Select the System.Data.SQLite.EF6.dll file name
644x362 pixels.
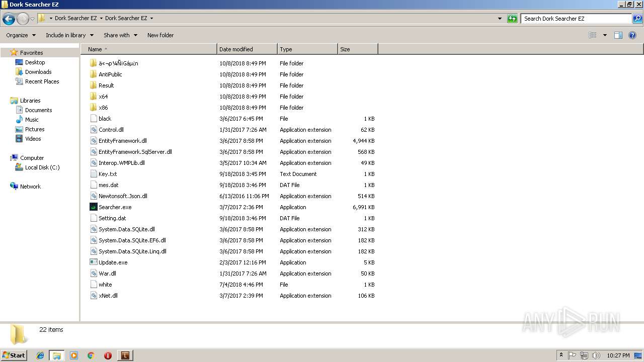(x=132, y=240)
